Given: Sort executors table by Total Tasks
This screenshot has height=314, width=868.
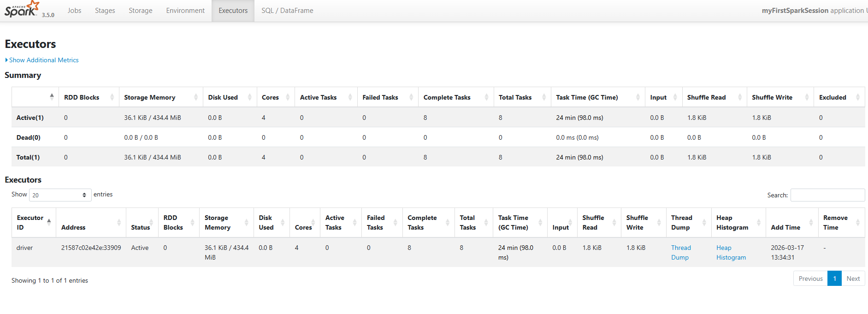Looking at the screenshot, I should click(474, 223).
